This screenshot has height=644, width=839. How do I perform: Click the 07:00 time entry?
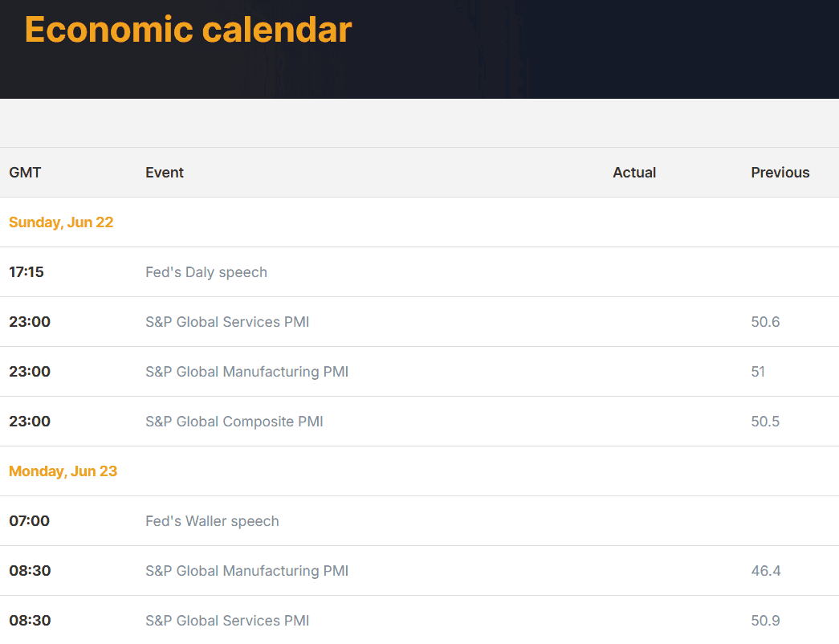pos(29,521)
